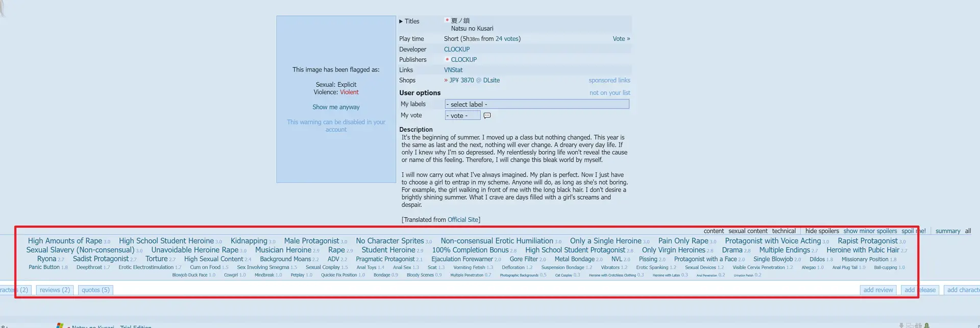
Task: Click the 'Vote »' play time link
Action: 621,39
